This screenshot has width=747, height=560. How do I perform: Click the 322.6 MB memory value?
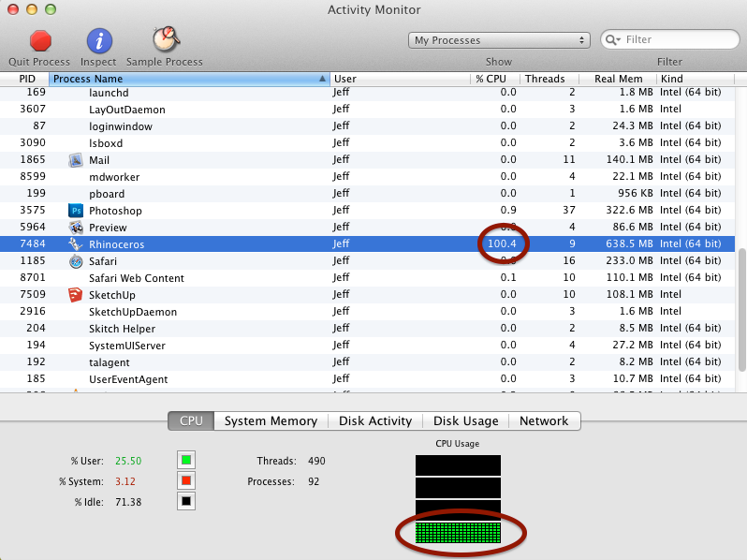point(629,210)
